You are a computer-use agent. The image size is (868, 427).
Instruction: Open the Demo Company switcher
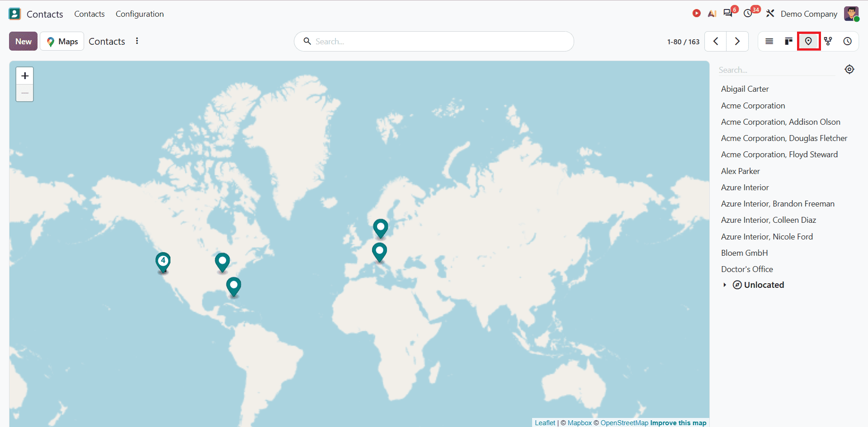click(x=809, y=14)
